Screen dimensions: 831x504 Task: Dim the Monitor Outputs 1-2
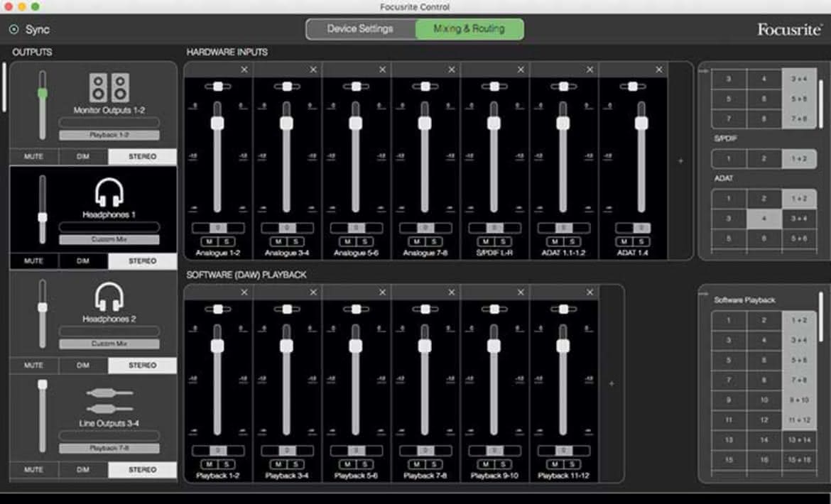(x=83, y=157)
